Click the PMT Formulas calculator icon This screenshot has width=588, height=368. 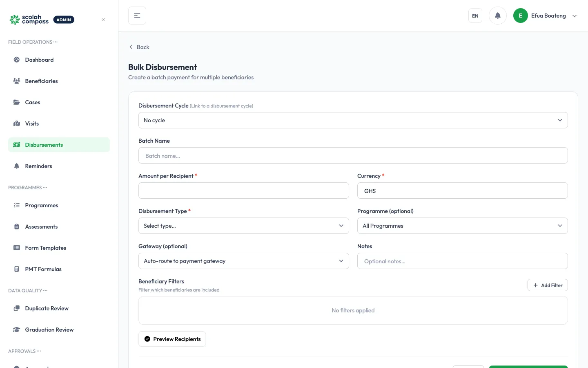click(x=17, y=269)
